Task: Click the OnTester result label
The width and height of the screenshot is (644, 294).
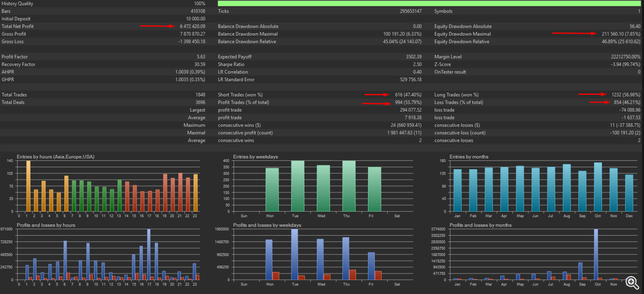Action: coord(450,72)
